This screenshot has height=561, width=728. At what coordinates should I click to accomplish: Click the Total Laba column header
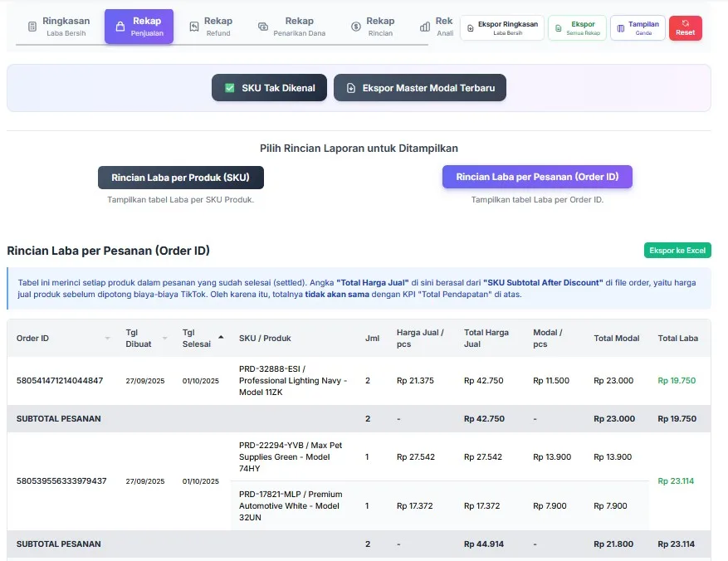677,339
